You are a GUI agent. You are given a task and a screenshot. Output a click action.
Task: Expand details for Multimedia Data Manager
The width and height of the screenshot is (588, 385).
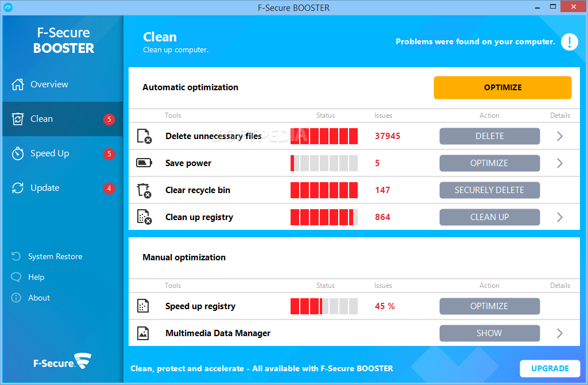pyautogui.click(x=560, y=333)
